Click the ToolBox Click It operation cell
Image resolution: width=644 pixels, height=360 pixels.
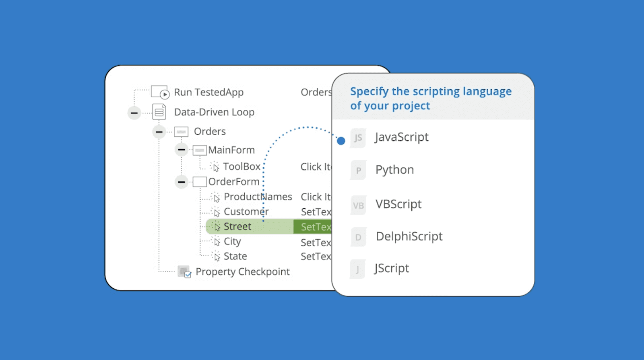click(x=316, y=167)
